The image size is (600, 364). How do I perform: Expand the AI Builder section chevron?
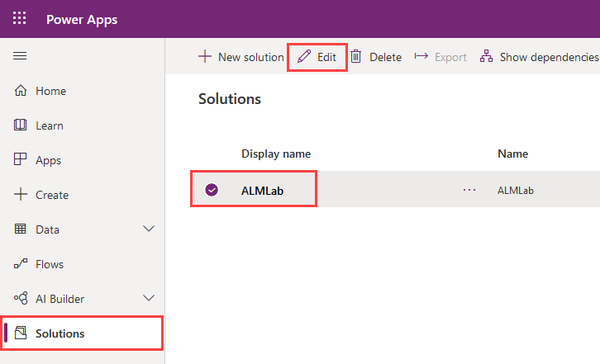[x=149, y=299]
